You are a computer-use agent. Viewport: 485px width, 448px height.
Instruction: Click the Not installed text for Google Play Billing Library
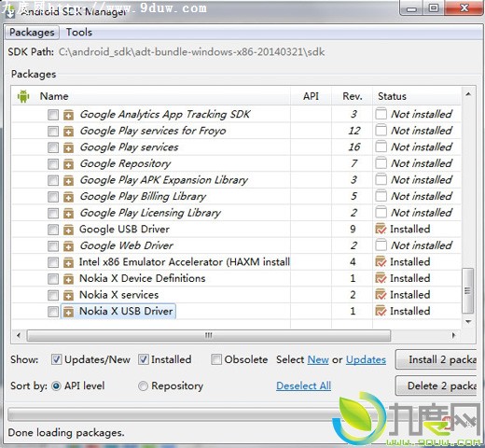422,196
